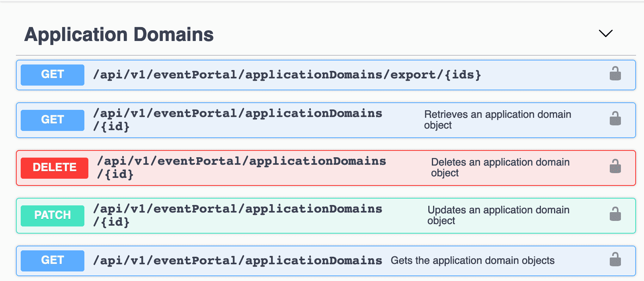Click the lock icon on the DELETE endpoint

tap(615, 167)
